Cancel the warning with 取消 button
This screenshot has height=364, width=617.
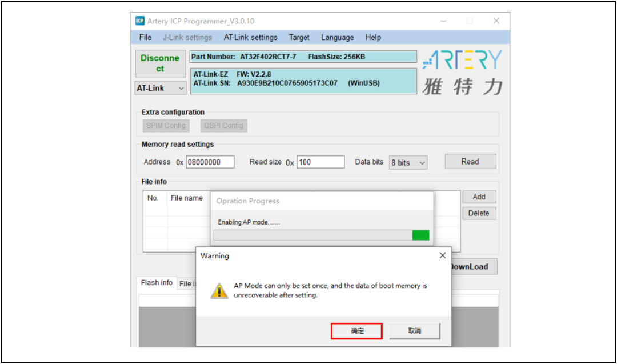(414, 331)
